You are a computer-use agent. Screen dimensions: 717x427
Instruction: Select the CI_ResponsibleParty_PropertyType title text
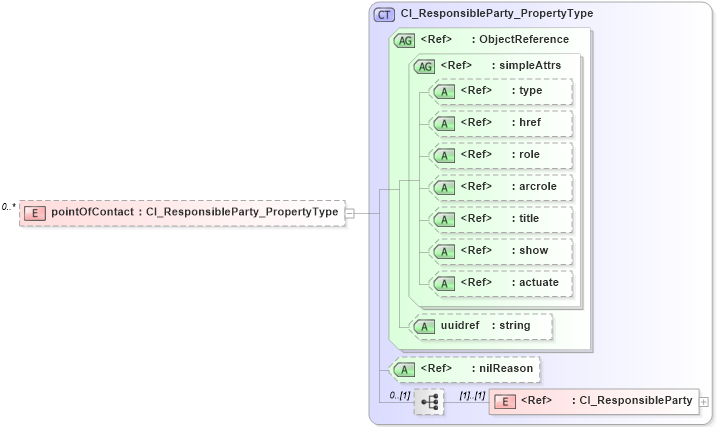[497, 13]
